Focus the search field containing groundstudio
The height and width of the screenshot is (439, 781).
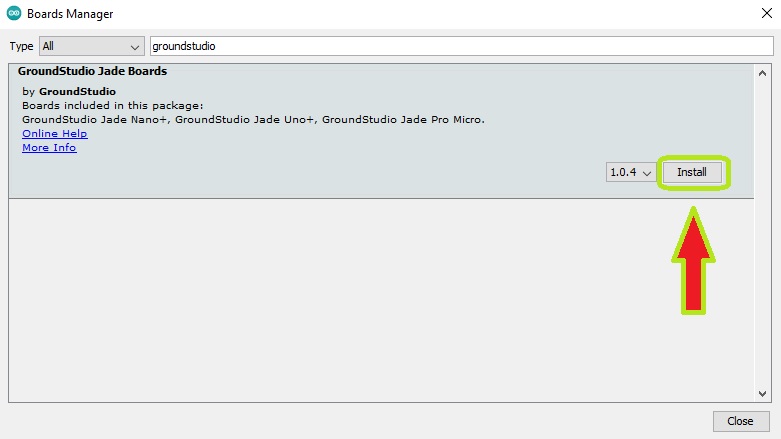(460, 46)
